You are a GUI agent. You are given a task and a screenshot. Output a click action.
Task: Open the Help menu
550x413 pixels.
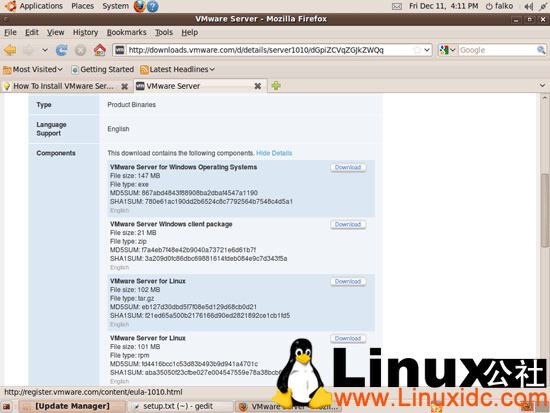pyautogui.click(x=189, y=32)
